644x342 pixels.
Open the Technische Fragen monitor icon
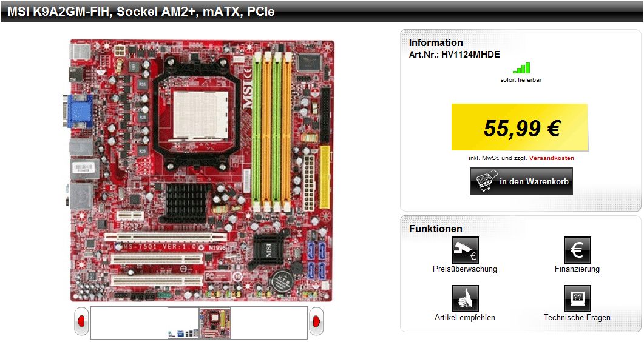(577, 298)
